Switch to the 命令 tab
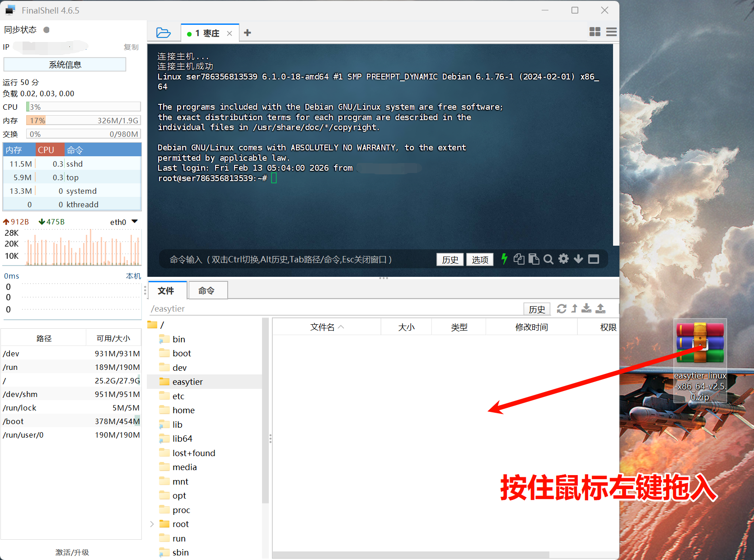754x560 pixels. pyautogui.click(x=207, y=291)
